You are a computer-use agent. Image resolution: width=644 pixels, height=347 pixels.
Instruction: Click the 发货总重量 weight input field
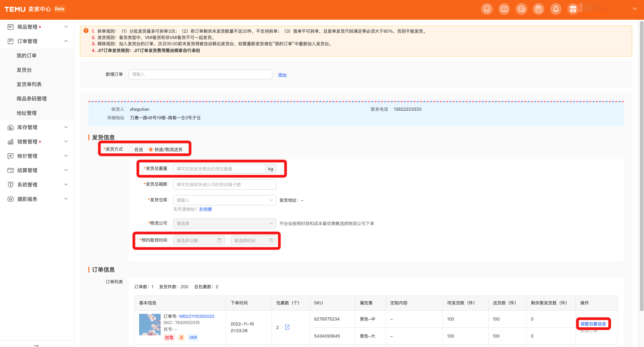tap(219, 169)
